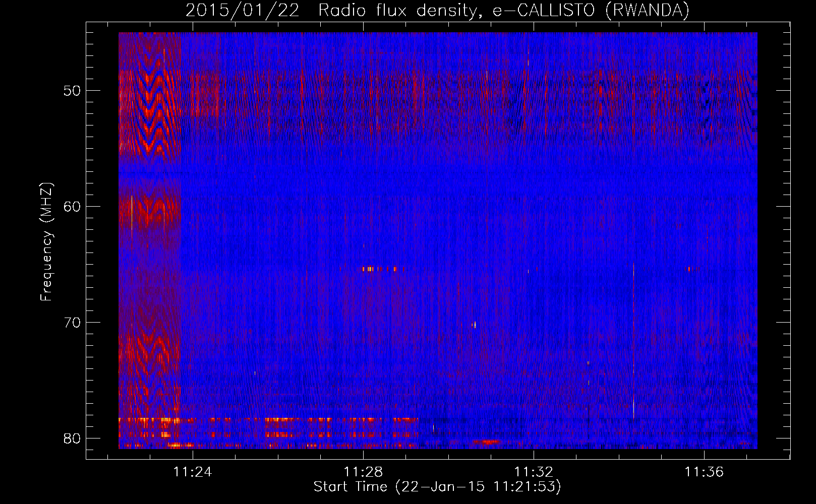Screen dimensions: 816x504
Task: Click the plot title mentioning e-CALLISTO (RWANDA)
Action: [437, 10]
